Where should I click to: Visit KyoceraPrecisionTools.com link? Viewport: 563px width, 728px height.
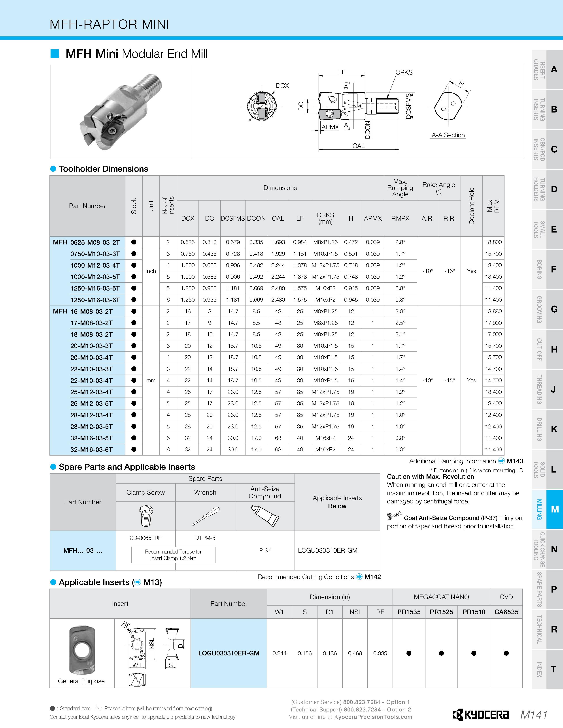[373, 717]
